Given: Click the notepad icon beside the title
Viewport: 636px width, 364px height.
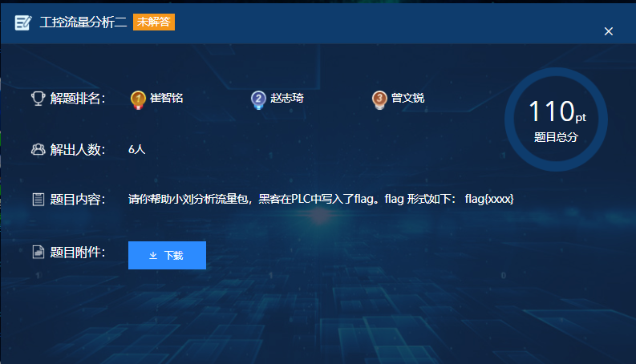Looking at the screenshot, I should click(x=22, y=22).
